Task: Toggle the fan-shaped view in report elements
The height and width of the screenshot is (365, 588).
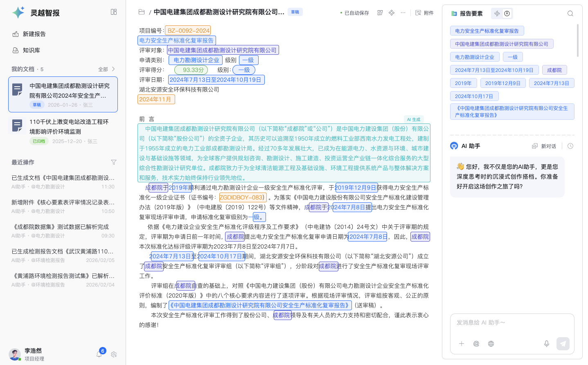Action: click(x=497, y=13)
